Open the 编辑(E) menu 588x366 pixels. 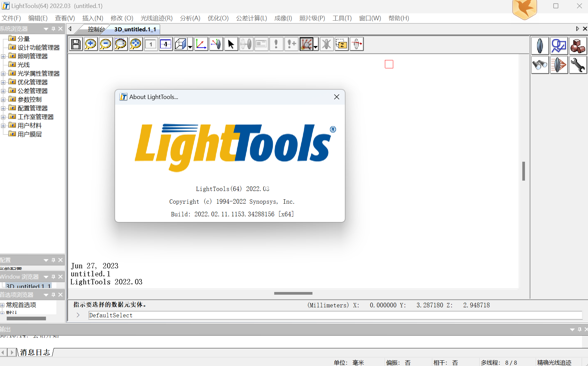click(38, 18)
